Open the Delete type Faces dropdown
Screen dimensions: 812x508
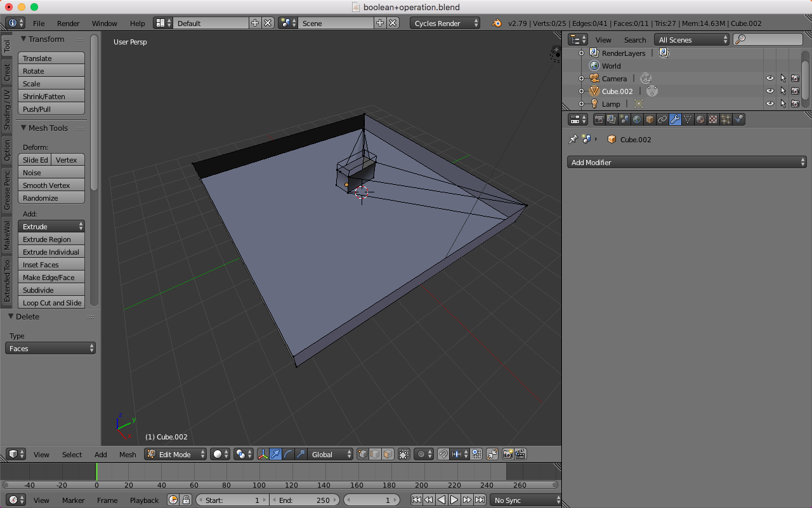coord(50,348)
